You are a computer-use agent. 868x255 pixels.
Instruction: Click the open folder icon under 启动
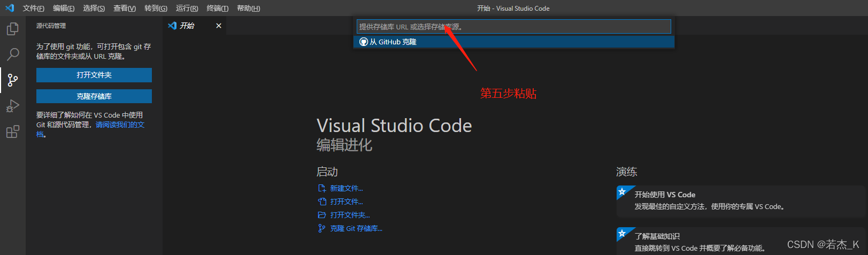pos(321,215)
